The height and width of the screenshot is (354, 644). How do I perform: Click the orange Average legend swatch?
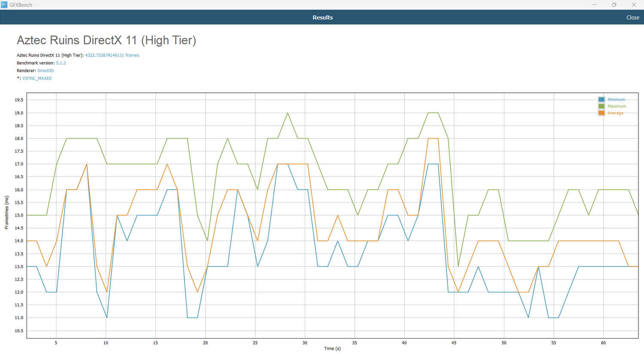pos(601,113)
